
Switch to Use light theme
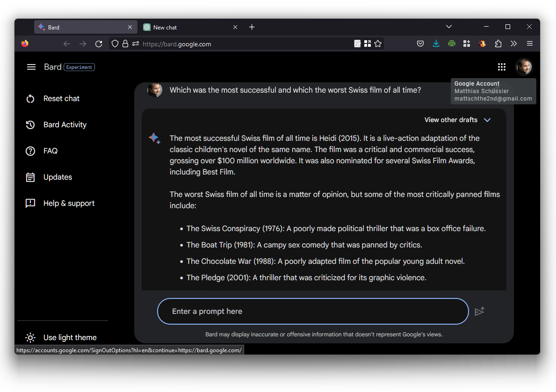point(70,337)
